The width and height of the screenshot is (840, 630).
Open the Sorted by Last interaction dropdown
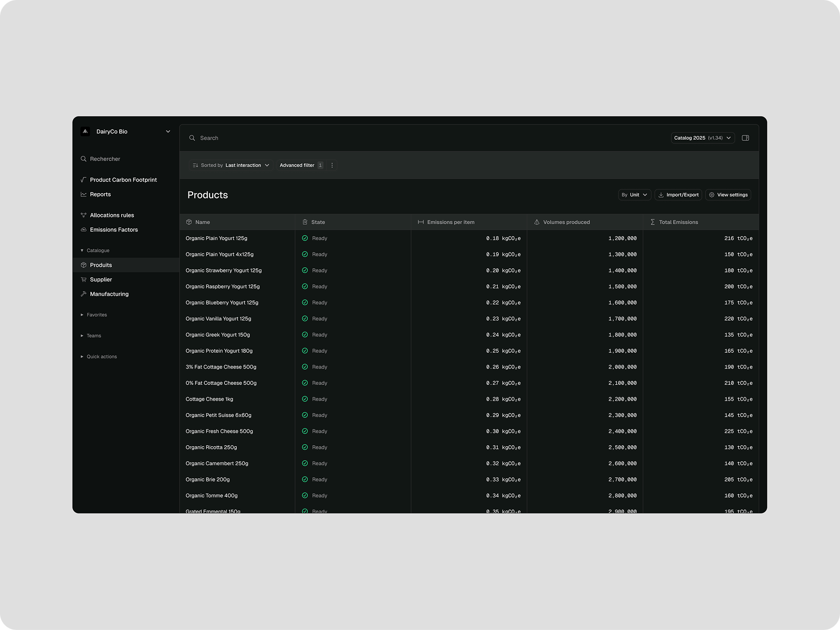(x=231, y=165)
